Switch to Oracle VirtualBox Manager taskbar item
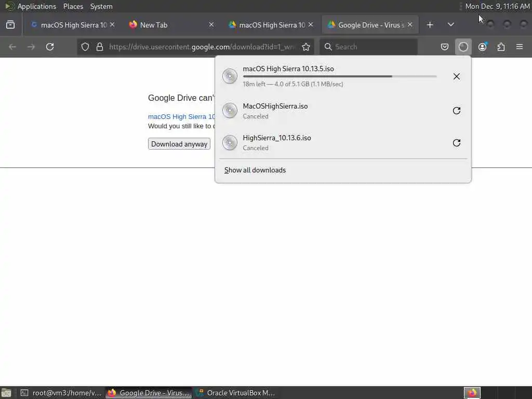Screen dimensions: 532x399 pos(236,393)
